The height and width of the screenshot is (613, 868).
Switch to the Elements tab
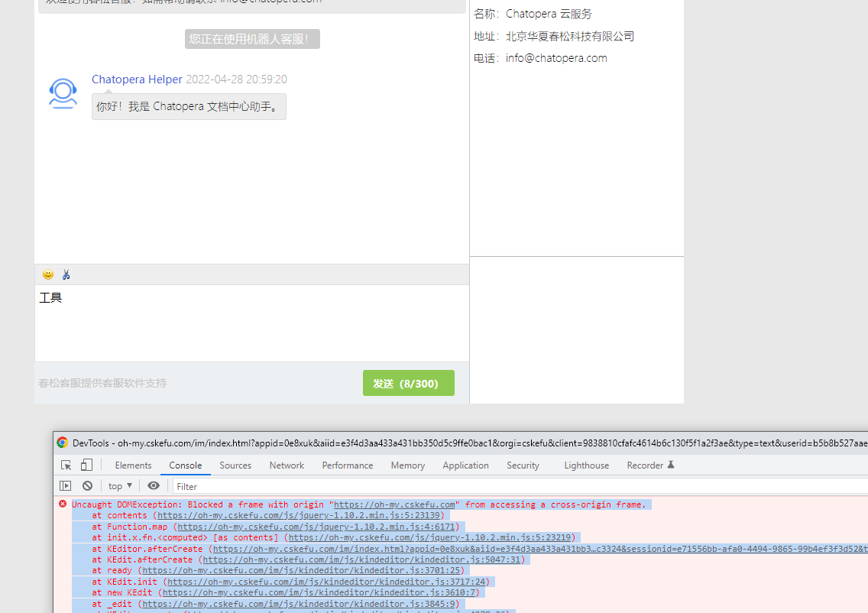pos(133,465)
